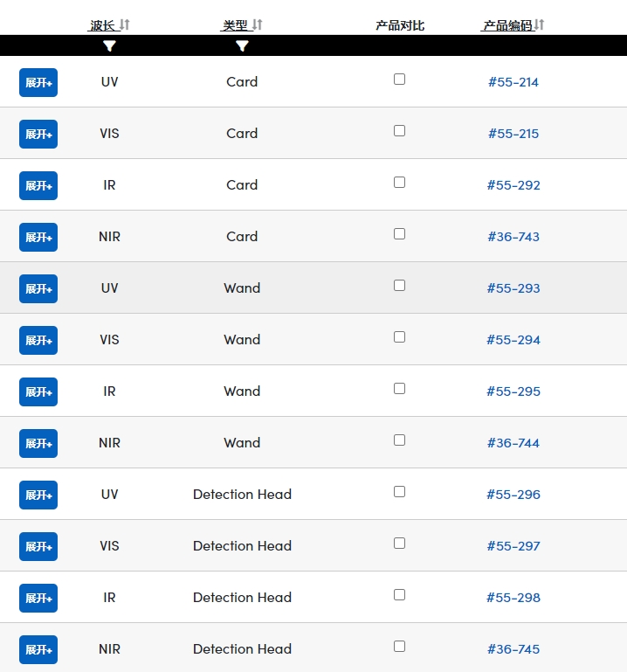This screenshot has height=672, width=627.
Task: Click Wand type cell in #55-293 row
Action: (242, 288)
